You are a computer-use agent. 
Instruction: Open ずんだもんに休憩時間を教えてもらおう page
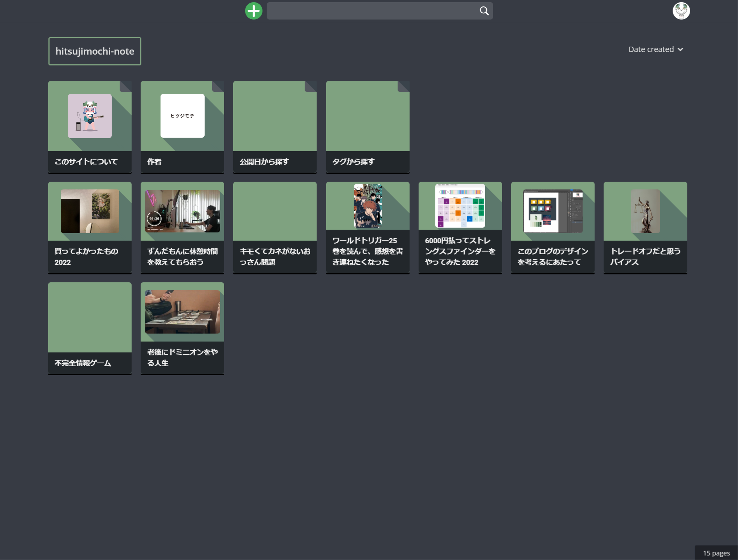point(182,227)
